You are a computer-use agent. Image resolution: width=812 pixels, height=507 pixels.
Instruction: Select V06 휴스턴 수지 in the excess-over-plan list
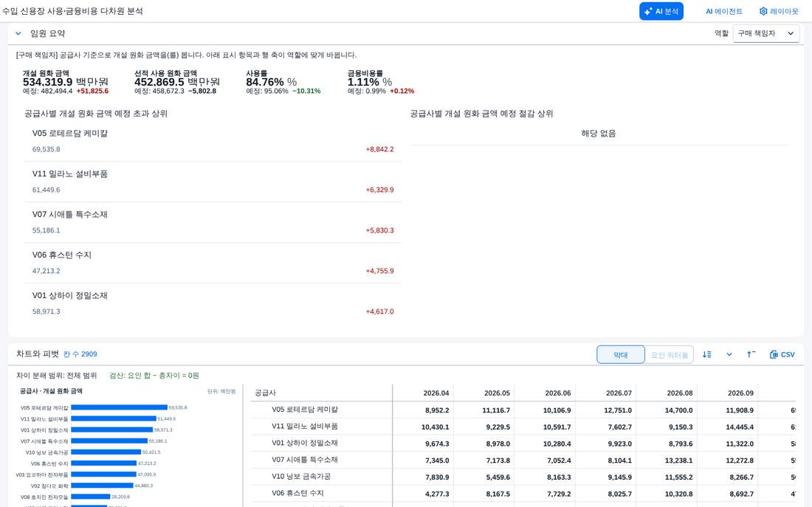(x=213, y=263)
